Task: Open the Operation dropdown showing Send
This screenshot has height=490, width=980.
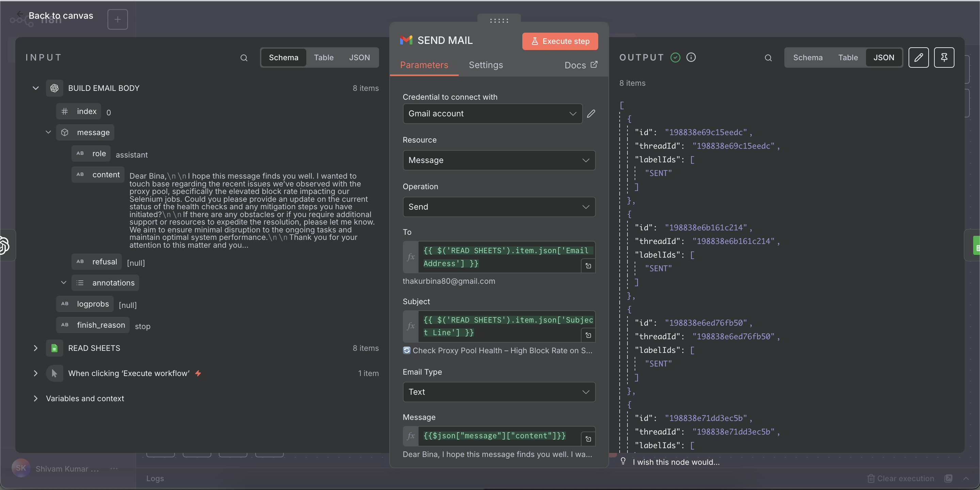Action: click(x=499, y=207)
